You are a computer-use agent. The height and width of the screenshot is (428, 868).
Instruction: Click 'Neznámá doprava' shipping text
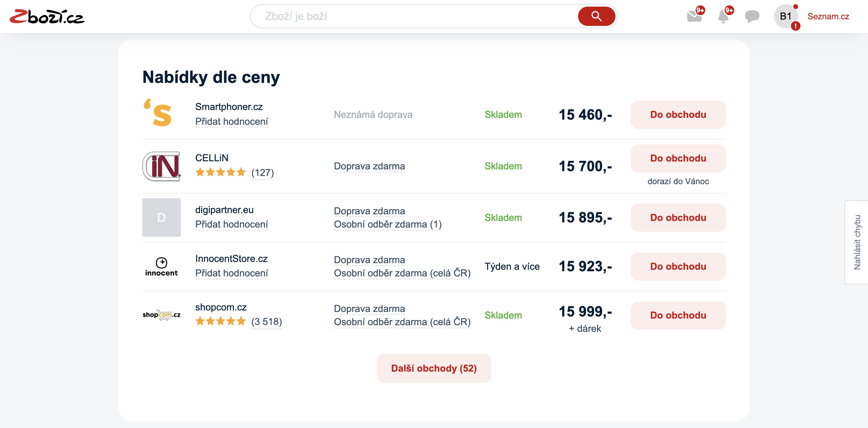click(x=373, y=115)
